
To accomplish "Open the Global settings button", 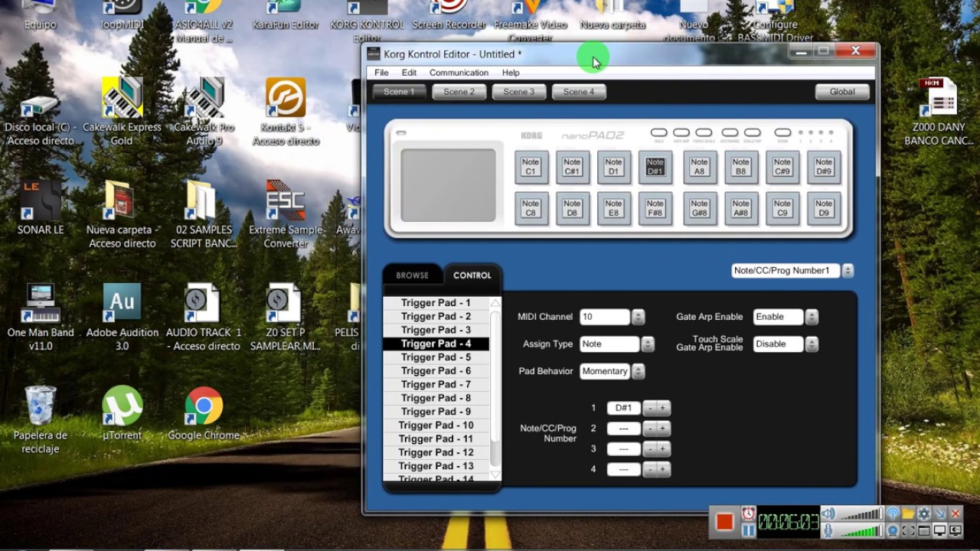I will pos(842,92).
